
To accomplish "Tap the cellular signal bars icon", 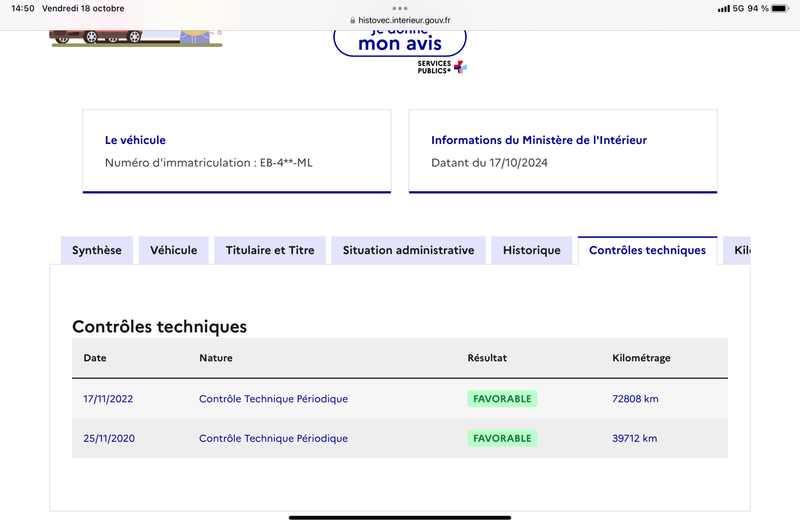I will point(723,9).
